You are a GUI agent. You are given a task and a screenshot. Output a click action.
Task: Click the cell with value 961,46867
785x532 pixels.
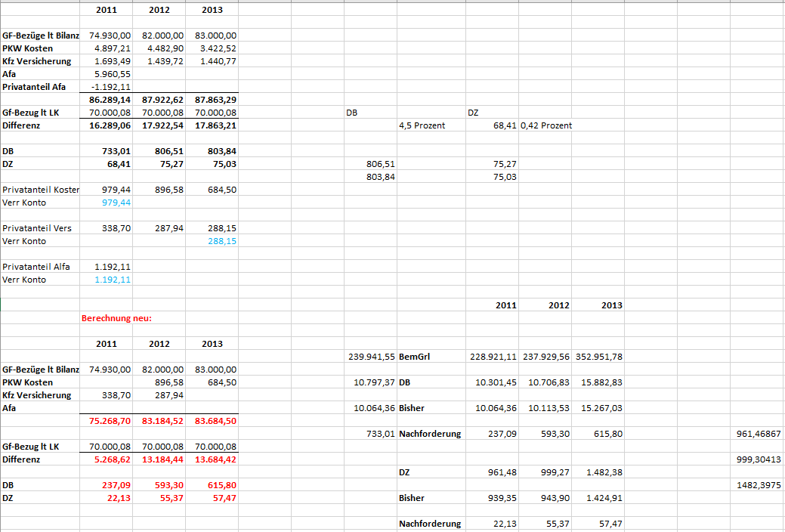[758, 434]
